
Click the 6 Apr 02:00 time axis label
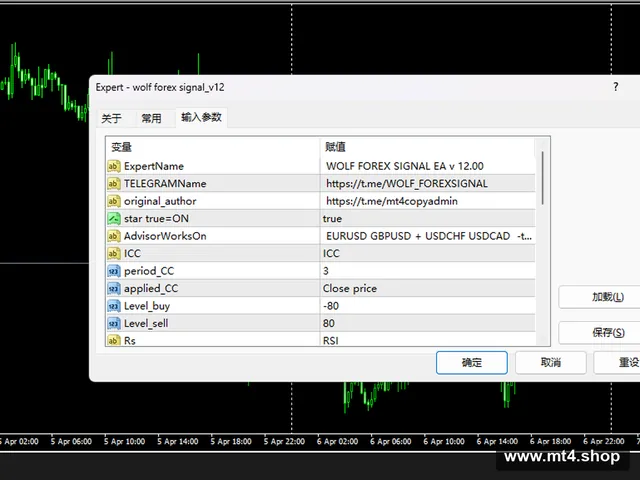[338, 442]
